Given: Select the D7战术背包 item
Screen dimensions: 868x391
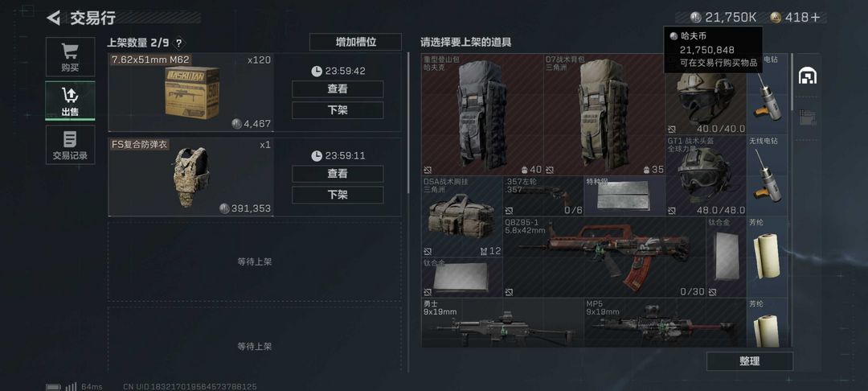Looking at the screenshot, I should [x=604, y=114].
